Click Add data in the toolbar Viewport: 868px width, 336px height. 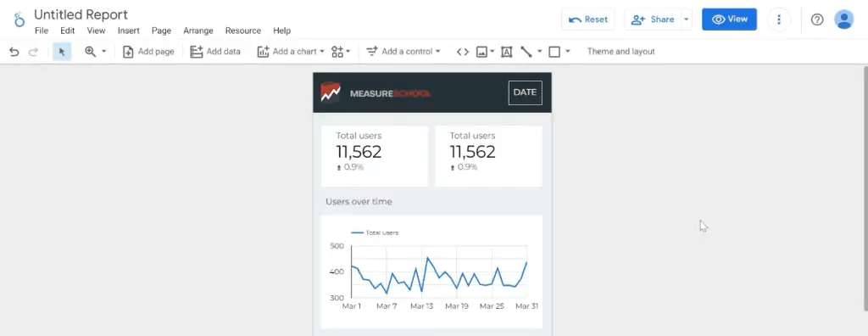point(215,52)
